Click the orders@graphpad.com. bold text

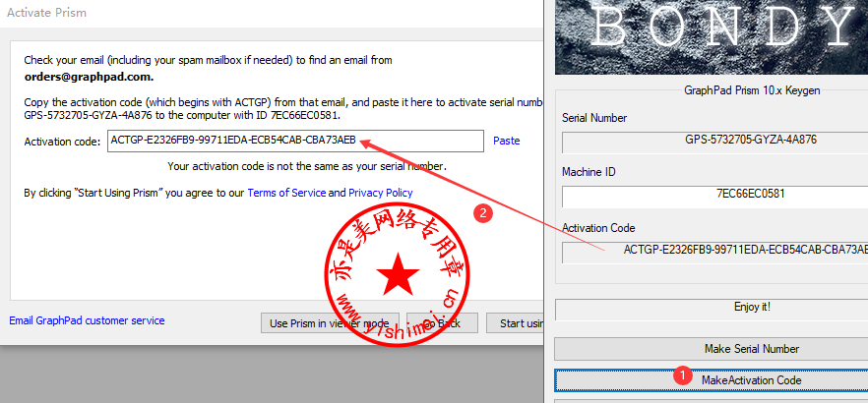(90, 77)
